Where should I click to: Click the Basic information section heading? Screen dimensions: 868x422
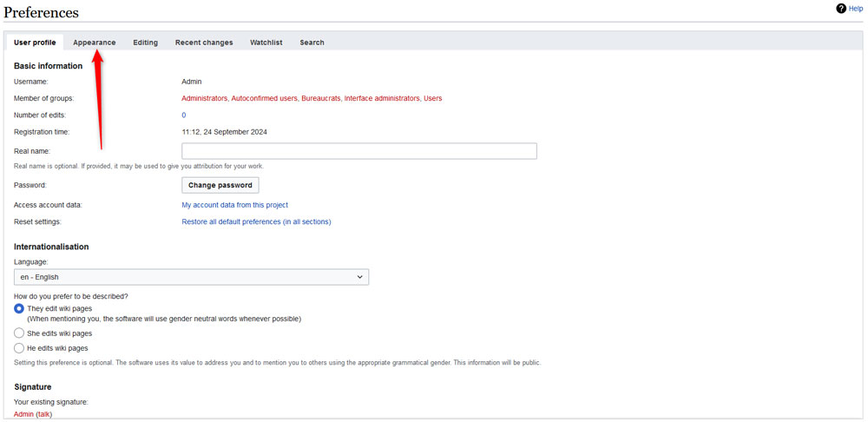point(48,66)
